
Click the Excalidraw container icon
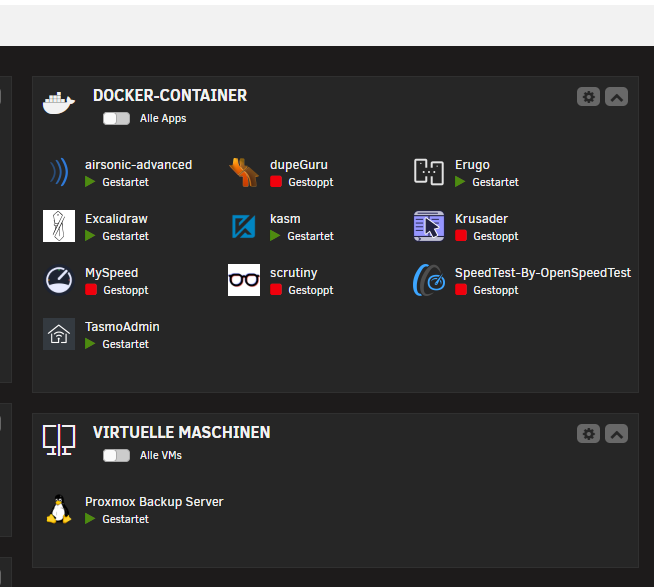click(x=59, y=226)
